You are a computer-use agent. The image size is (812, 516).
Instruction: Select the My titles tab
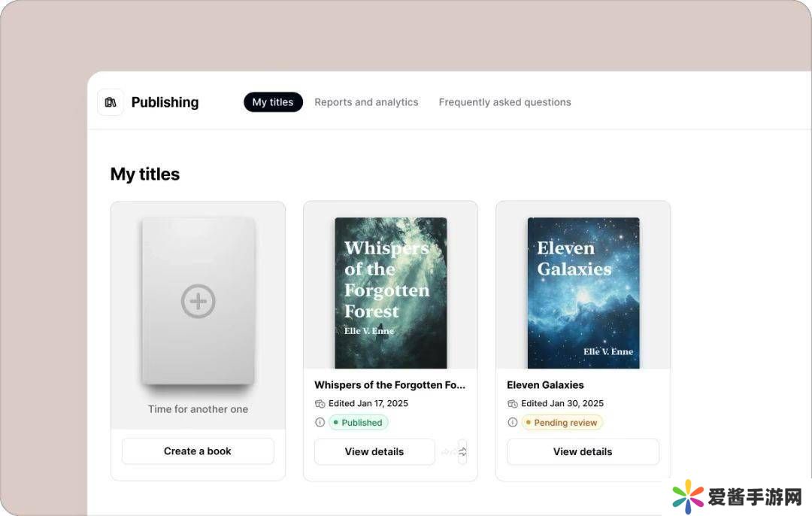tap(273, 102)
